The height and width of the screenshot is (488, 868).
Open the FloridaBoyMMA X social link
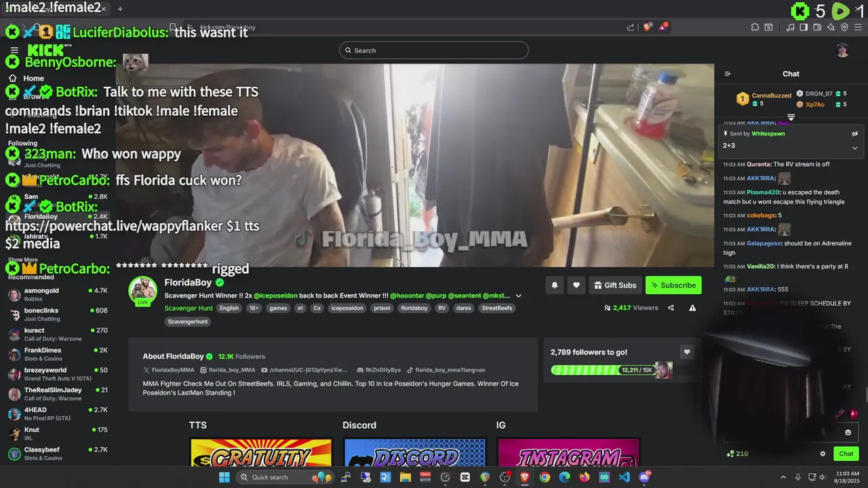point(169,370)
